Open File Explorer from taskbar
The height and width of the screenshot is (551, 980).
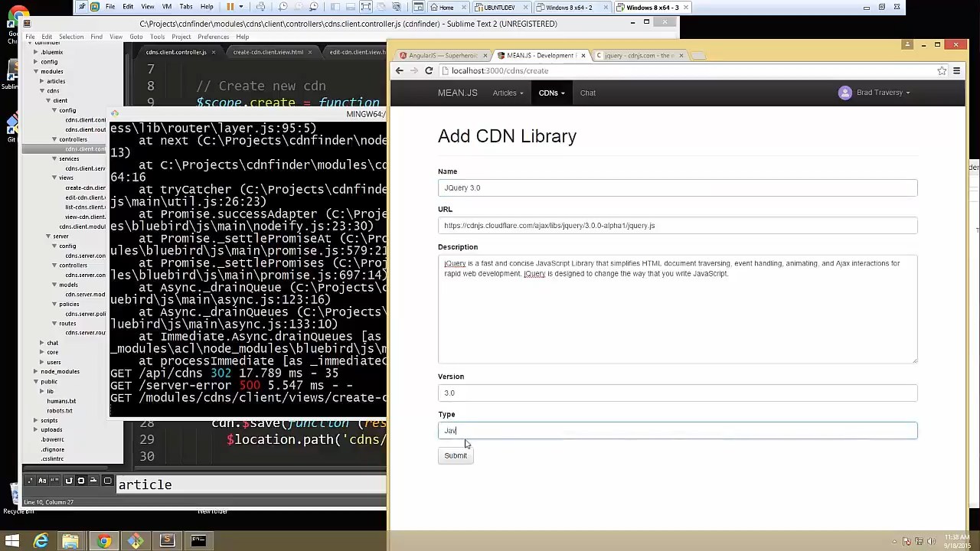click(70, 541)
